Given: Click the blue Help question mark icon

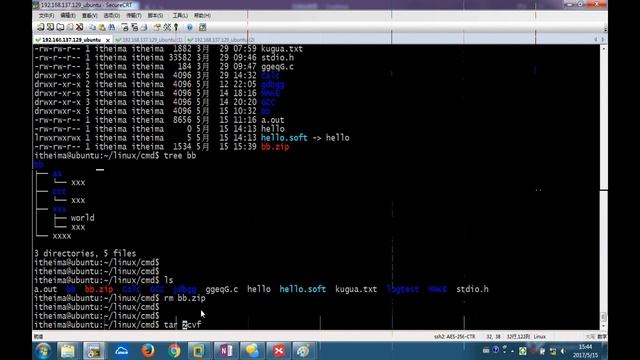Looking at the screenshot, I should click(190, 27).
